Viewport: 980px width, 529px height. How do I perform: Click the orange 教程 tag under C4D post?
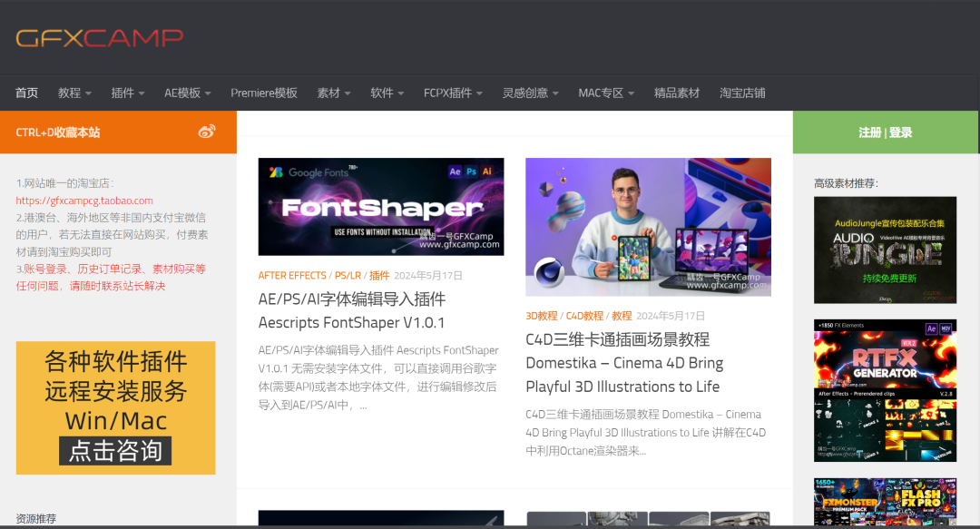click(x=622, y=316)
